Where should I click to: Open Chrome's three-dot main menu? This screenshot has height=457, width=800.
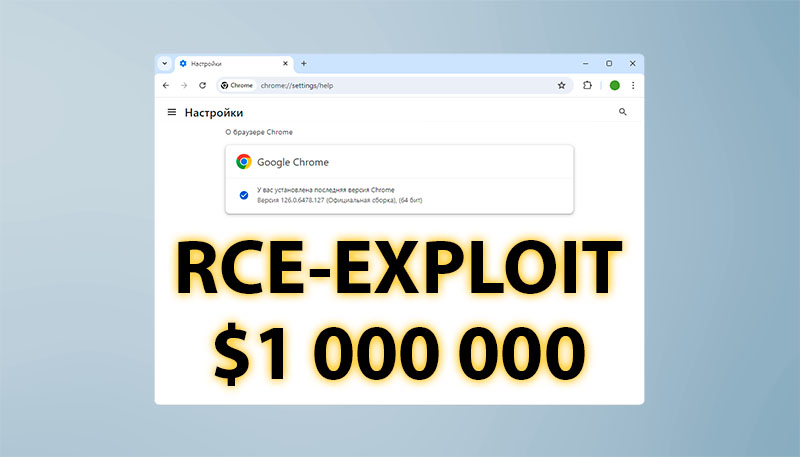click(633, 86)
